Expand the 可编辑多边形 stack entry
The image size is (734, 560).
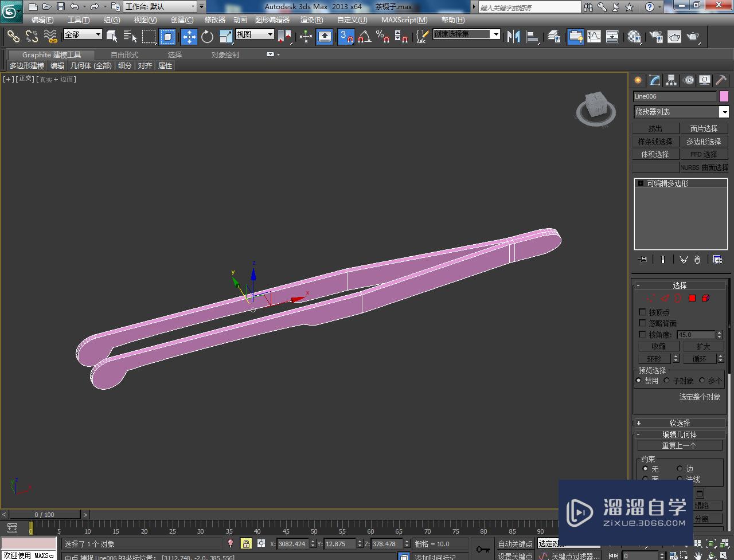pyautogui.click(x=641, y=183)
